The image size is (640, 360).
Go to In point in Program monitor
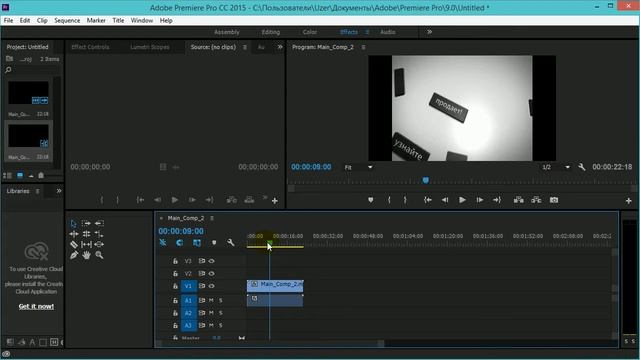(427, 200)
